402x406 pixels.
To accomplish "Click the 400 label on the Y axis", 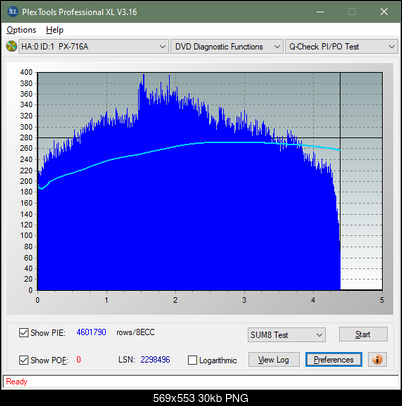I will tap(26, 72).
